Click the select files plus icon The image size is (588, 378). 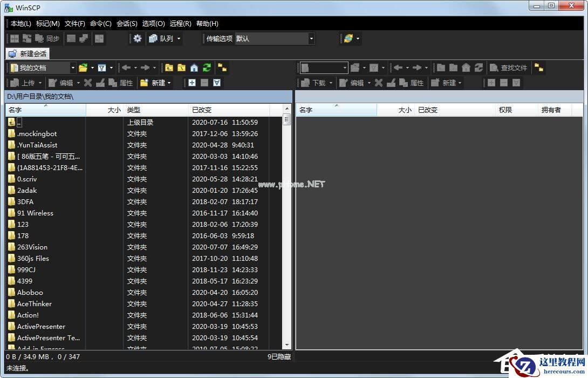coord(192,82)
